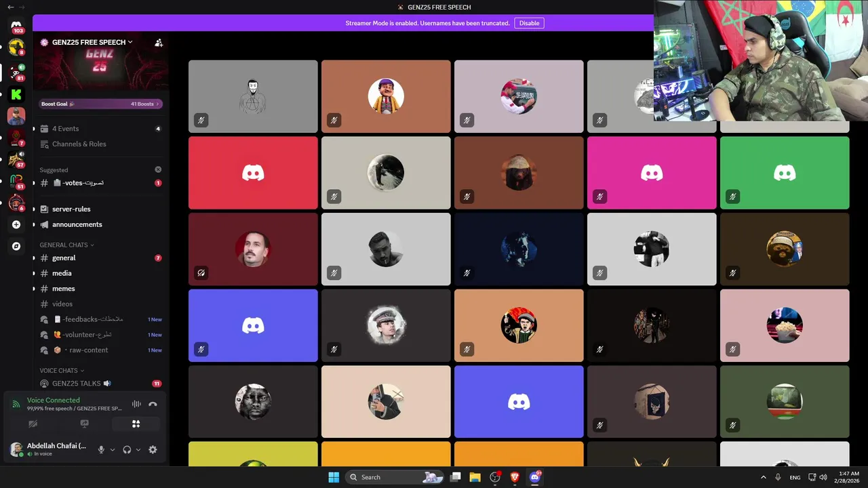The image size is (868, 488).
Task: Open the server icon with 81 badge
Action: point(16,73)
